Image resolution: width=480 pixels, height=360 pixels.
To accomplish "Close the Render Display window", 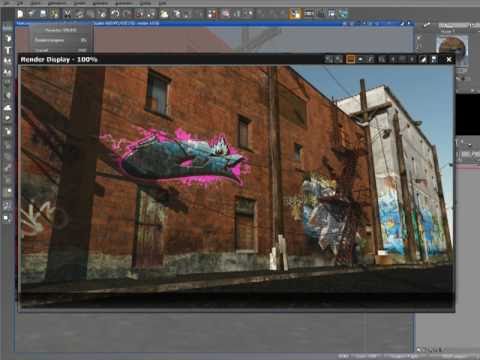I will coord(449,59).
